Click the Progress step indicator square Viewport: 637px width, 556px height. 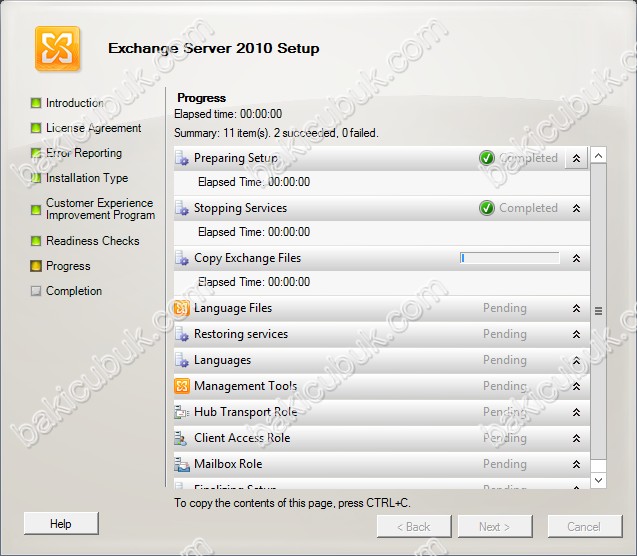tap(36, 266)
